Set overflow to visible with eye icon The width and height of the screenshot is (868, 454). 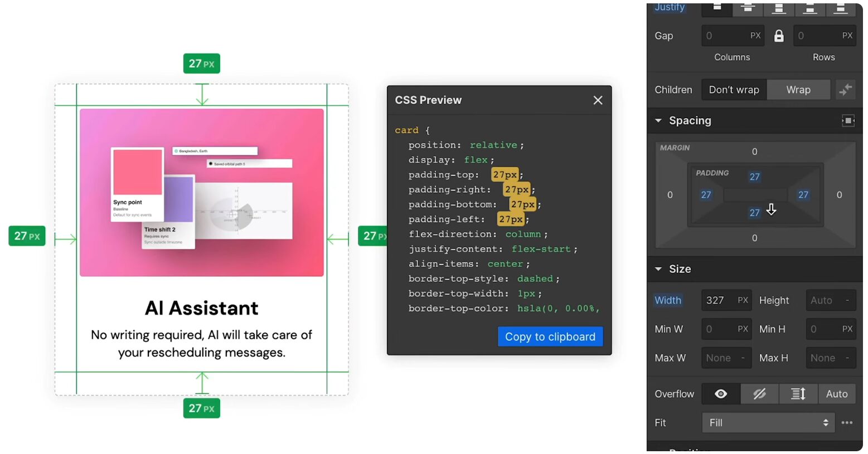[721, 394]
